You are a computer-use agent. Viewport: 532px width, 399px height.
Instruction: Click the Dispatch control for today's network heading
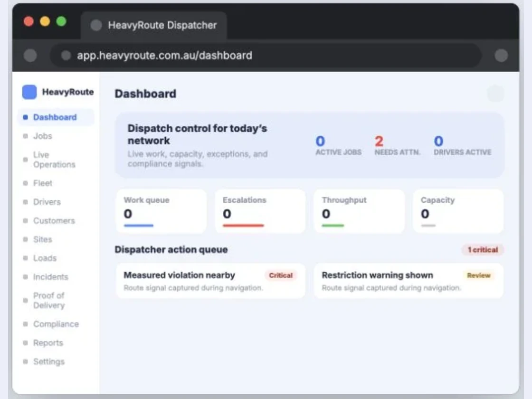(x=197, y=134)
